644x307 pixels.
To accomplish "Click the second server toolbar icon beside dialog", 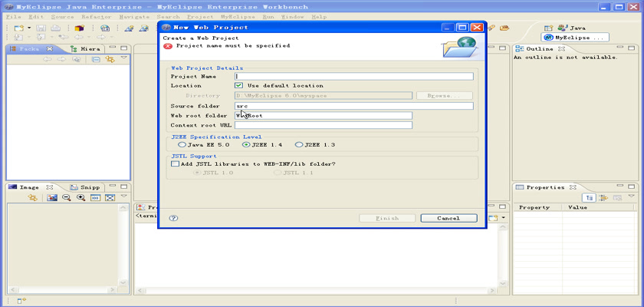I will [x=144, y=28].
